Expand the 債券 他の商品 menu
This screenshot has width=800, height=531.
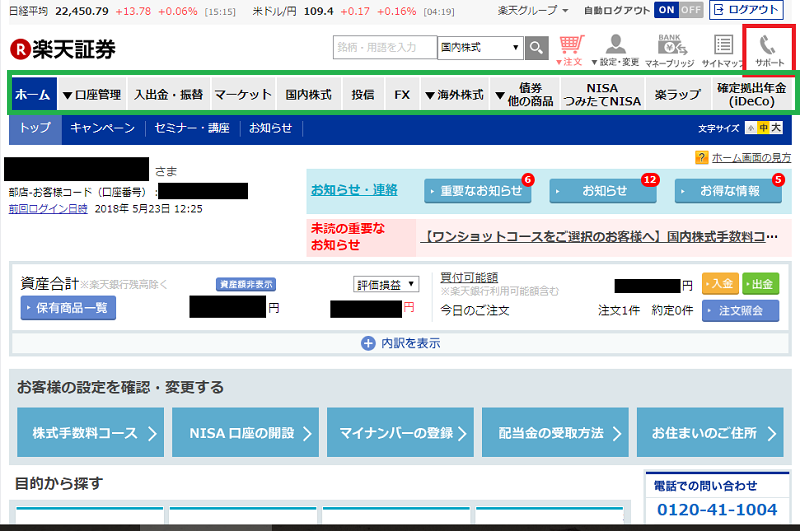524,94
